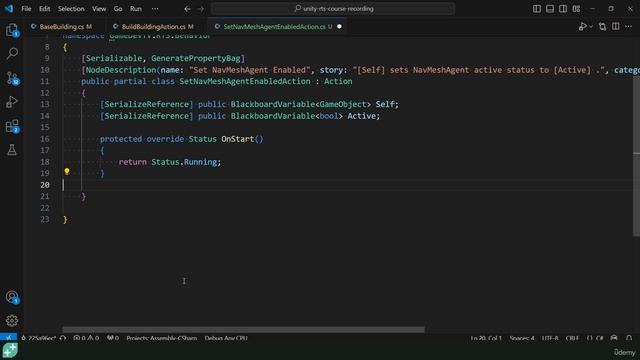640x360 pixels.
Task: Open the Run menu
Action: (136, 9)
